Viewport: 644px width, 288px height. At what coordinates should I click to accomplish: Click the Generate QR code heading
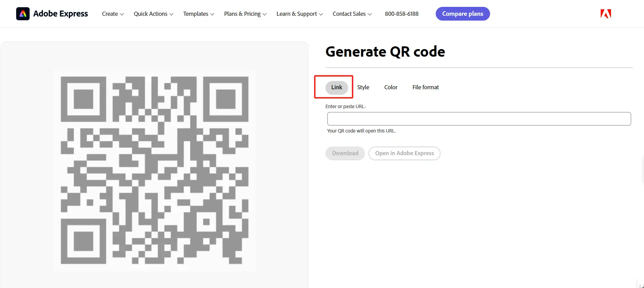(385, 52)
